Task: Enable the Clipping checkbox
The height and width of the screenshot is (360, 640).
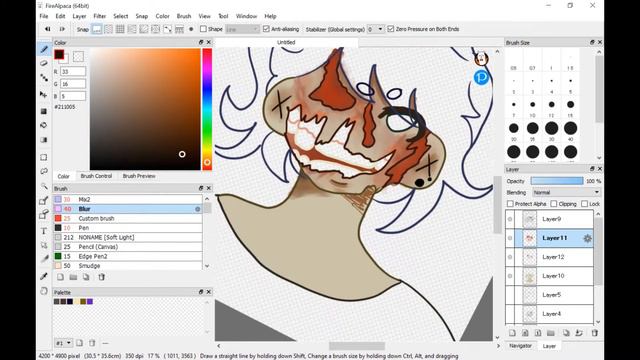Action: [553, 204]
